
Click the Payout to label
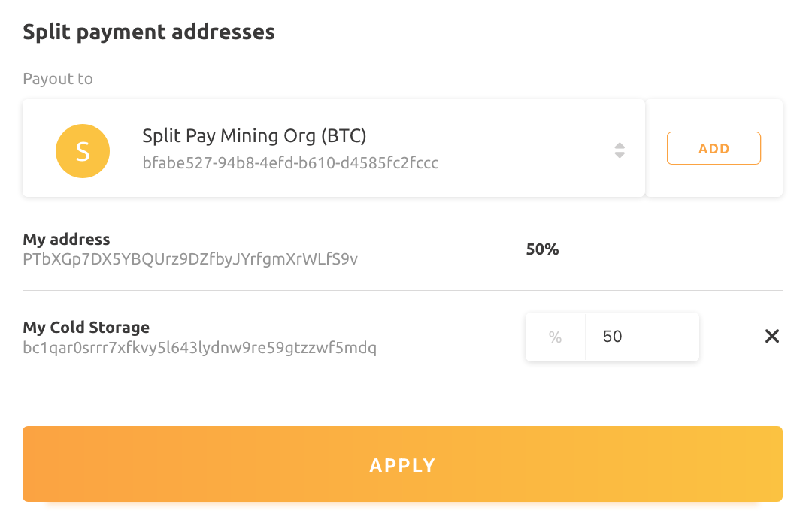point(58,78)
